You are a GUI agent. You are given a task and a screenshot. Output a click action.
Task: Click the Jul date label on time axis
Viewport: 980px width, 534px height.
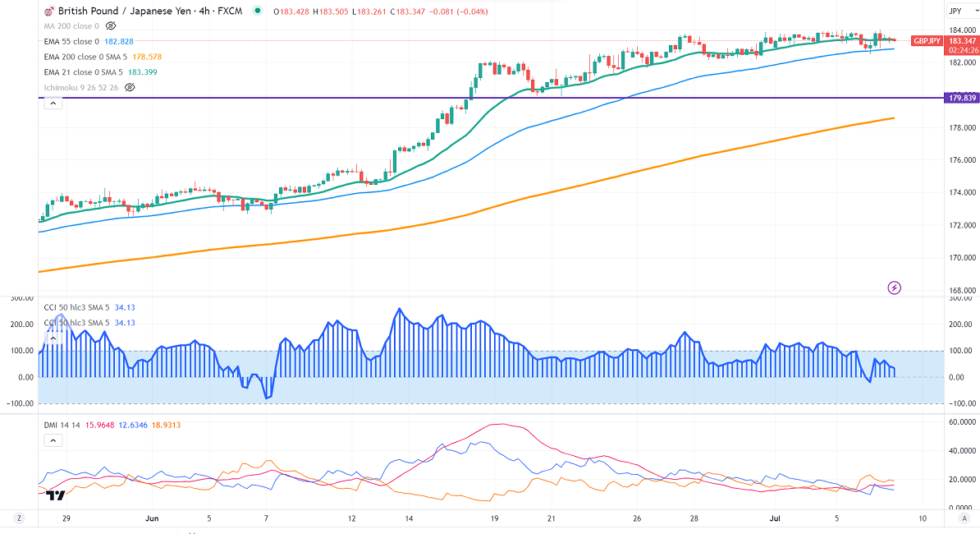pyautogui.click(x=775, y=518)
